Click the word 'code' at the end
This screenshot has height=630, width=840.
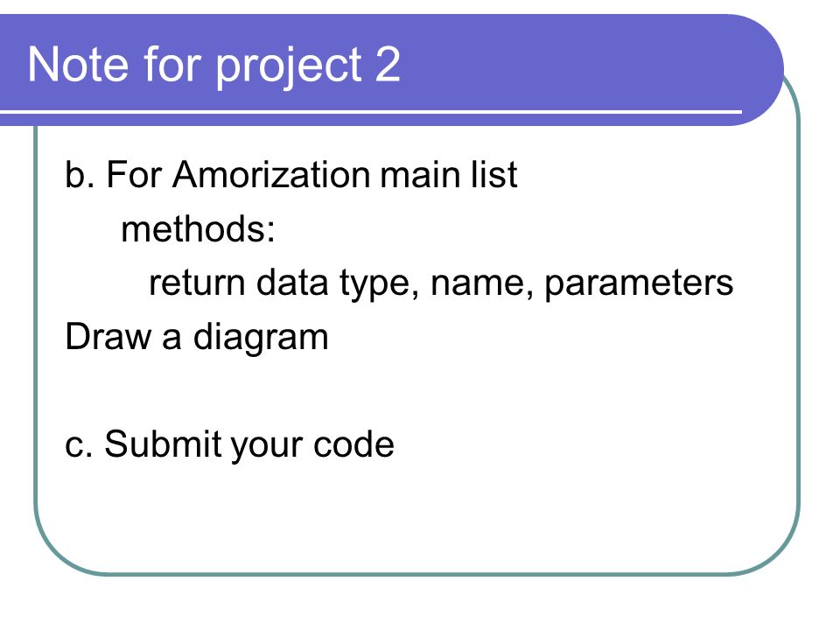click(353, 444)
